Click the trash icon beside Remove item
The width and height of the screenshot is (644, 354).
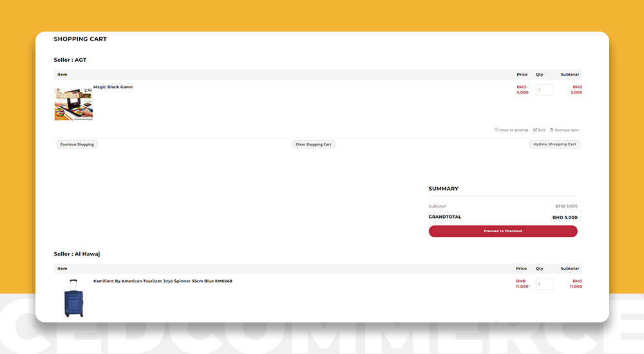point(552,130)
